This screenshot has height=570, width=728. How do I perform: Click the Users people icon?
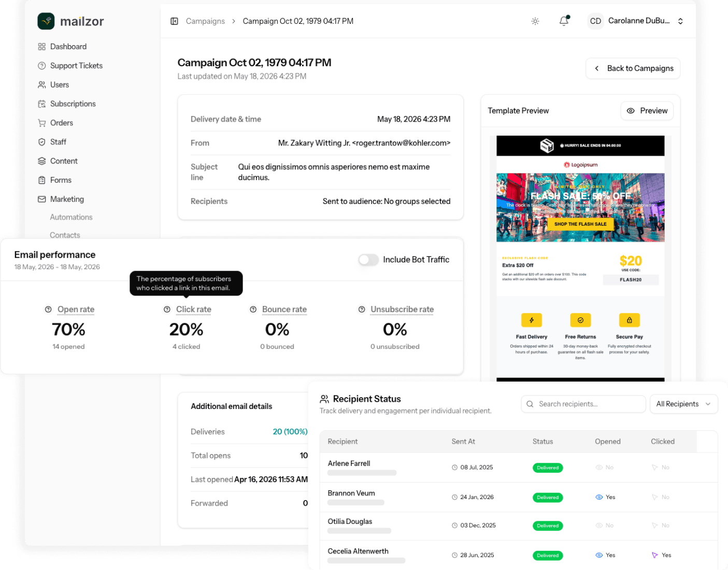(x=42, y=85)
